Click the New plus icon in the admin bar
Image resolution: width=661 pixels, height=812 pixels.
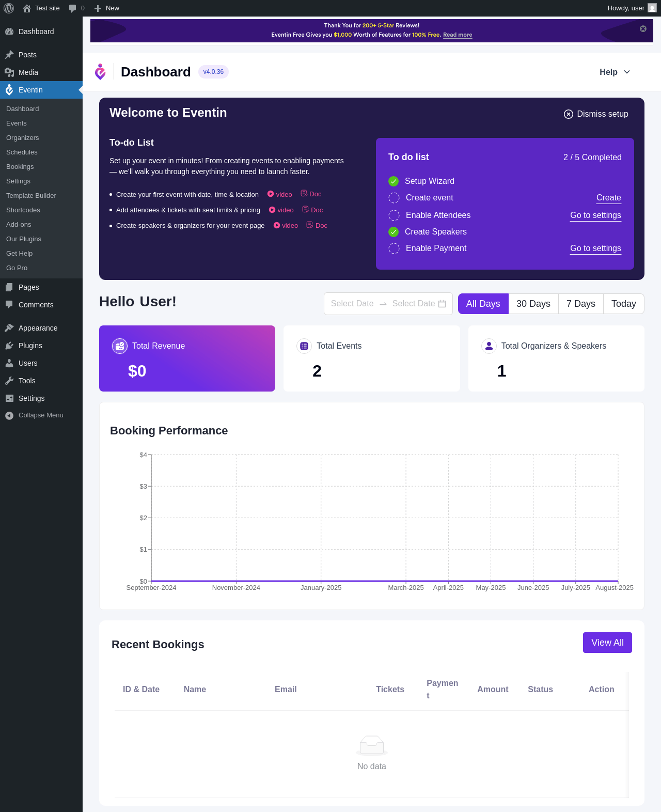[x=98, y=8]
